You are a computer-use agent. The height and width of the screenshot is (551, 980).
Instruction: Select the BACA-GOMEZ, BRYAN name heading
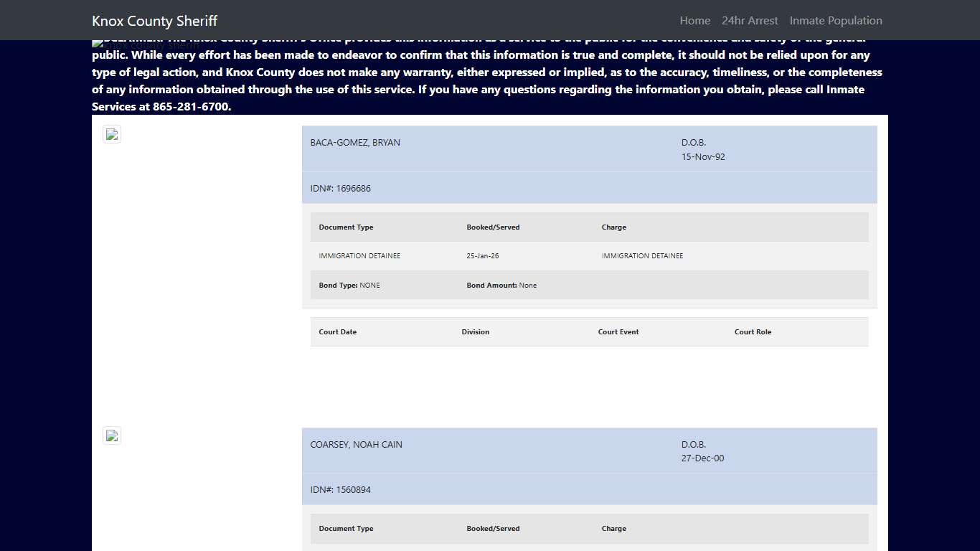(355, 143)
